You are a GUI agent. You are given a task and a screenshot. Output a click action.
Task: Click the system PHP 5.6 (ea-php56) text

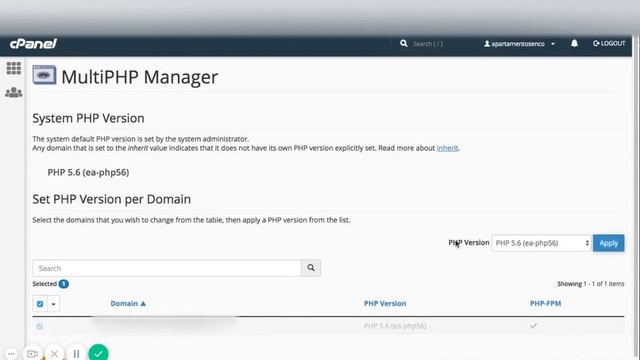click(88, 172)
